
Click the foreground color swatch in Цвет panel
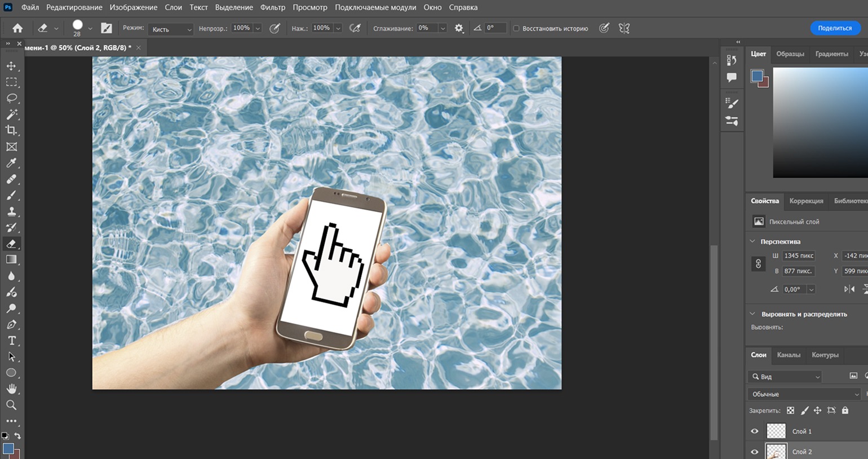(x=757, y=76)
